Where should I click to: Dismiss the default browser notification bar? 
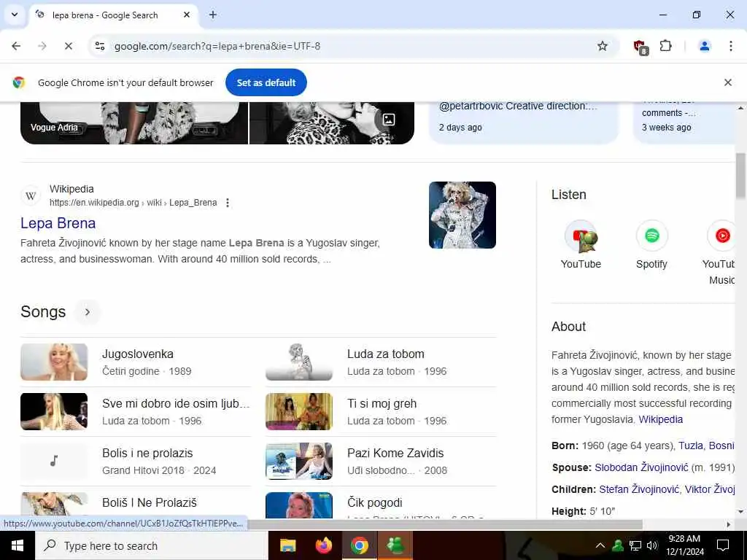[727, 82]
